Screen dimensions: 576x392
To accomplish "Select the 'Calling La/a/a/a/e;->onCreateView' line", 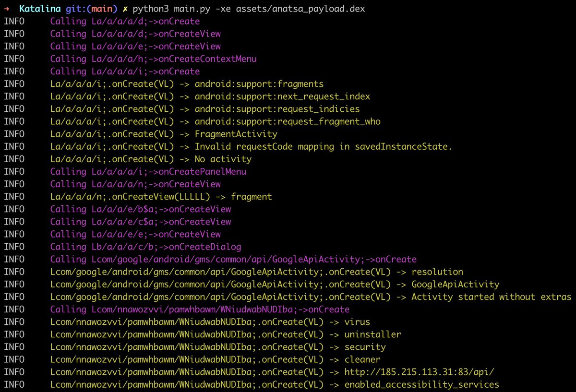I will (135, 47).
